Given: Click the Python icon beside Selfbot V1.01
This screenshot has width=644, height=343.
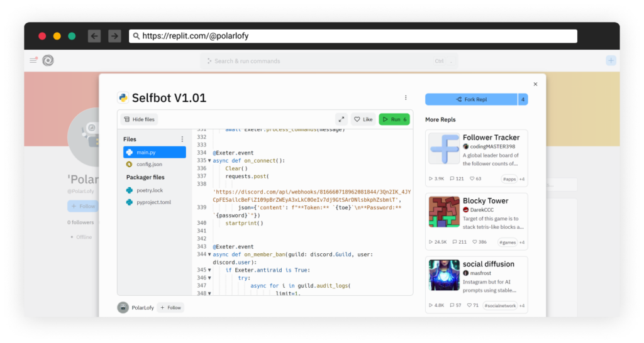Looking at the screenshot, I should click(123, 97).
